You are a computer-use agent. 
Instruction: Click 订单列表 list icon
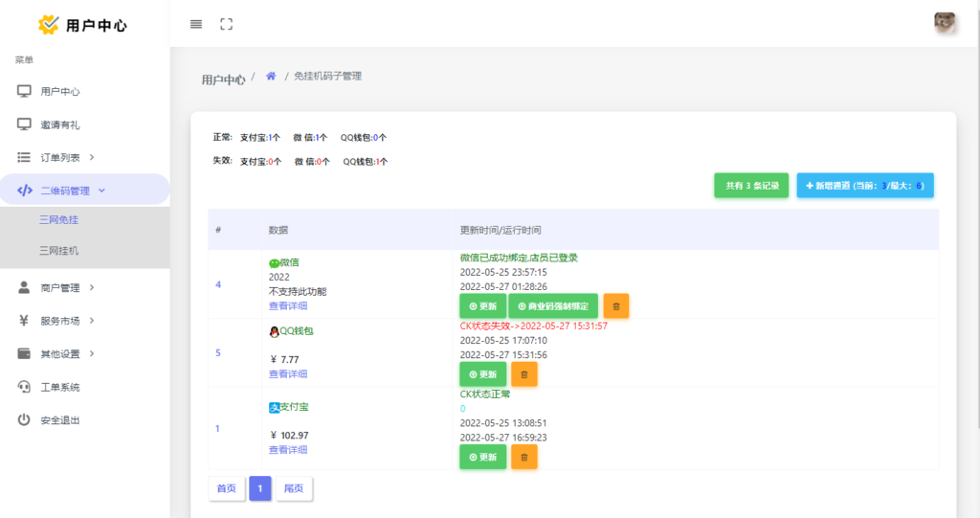(x=24, y=157)
